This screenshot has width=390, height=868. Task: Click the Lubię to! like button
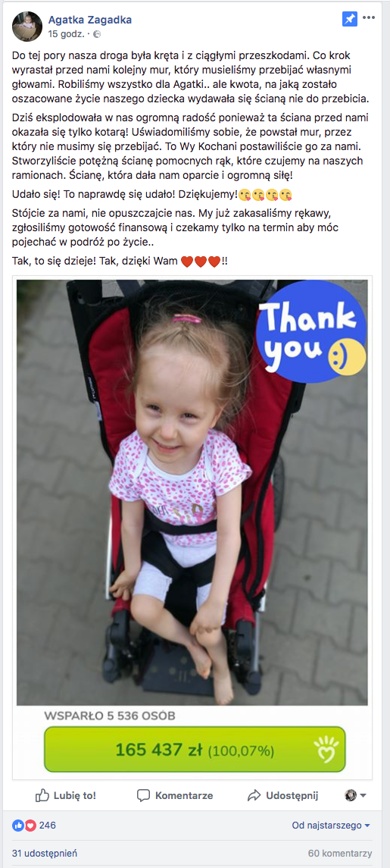pyautogui.click(x=66, y=795)
